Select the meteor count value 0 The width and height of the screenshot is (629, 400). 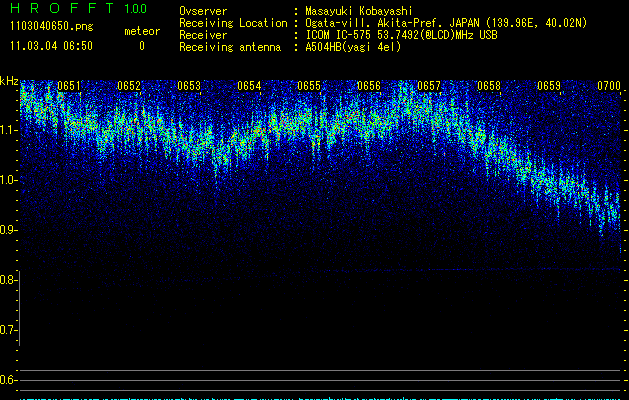[x=141, y=46]
